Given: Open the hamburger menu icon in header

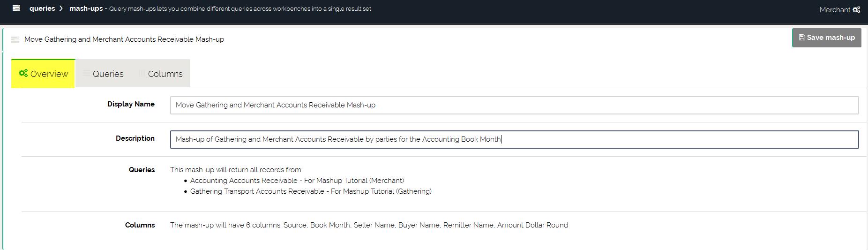Looking at the screenshot, I should pyautogui.click(x=16, y=8).
